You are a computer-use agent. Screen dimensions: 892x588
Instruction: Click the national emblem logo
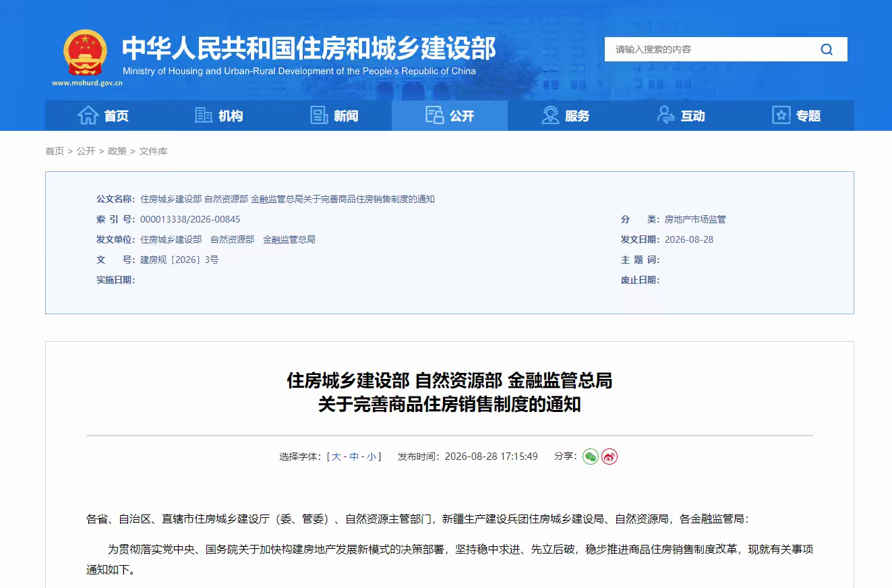click(x=85, y=53)
